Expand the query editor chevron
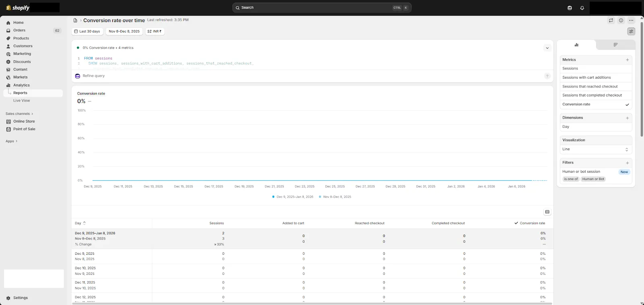This screenshot has width=644, height=305. pyautogui.click(x=547, y=48)
